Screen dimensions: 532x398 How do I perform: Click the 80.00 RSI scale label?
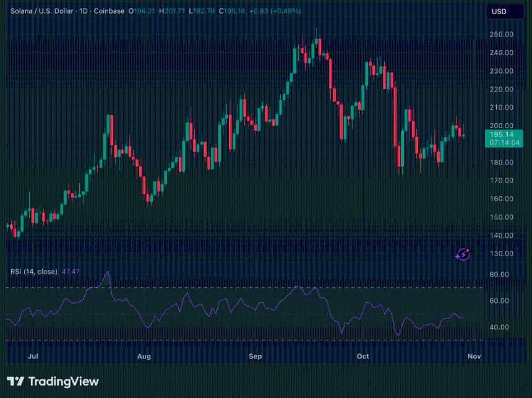pyautogui.click(x=499, y=274)
